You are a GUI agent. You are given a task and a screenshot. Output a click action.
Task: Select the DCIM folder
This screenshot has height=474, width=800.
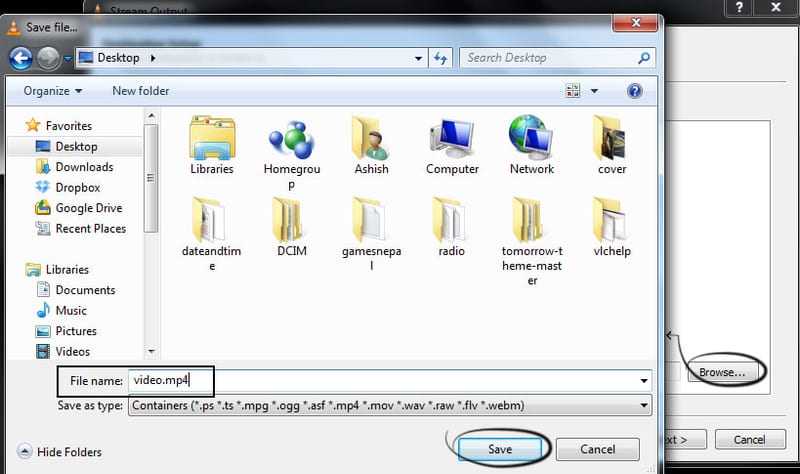[288, 220]
